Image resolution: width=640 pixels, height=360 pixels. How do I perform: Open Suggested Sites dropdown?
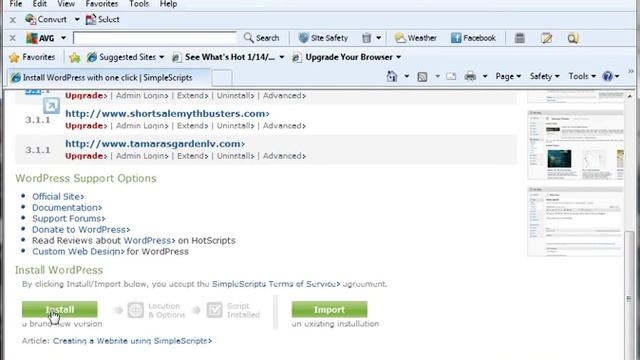(x=125, y=57)
